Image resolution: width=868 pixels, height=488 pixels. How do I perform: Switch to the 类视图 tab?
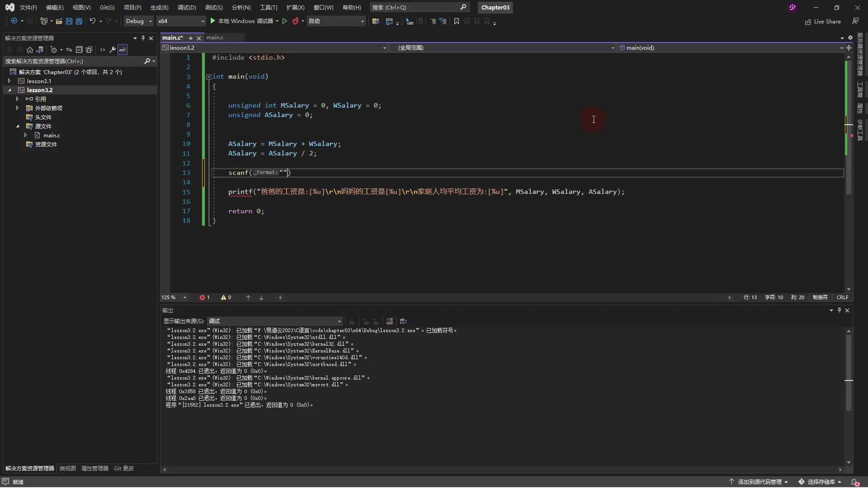(68, 469)
